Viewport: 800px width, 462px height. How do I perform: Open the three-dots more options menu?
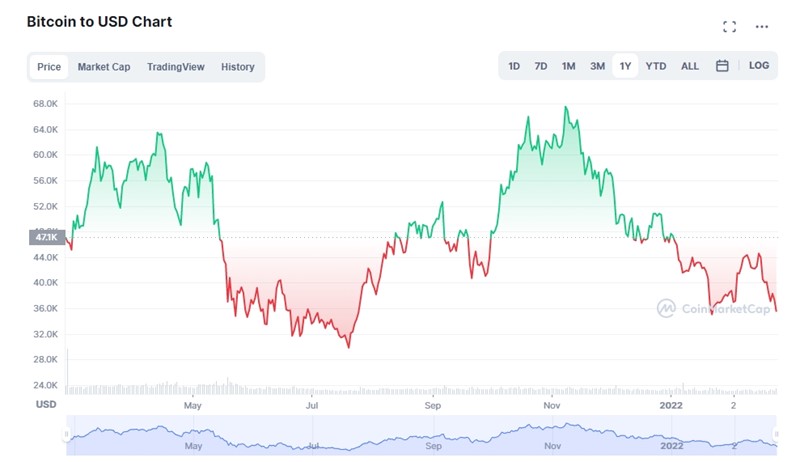[762, 27]
